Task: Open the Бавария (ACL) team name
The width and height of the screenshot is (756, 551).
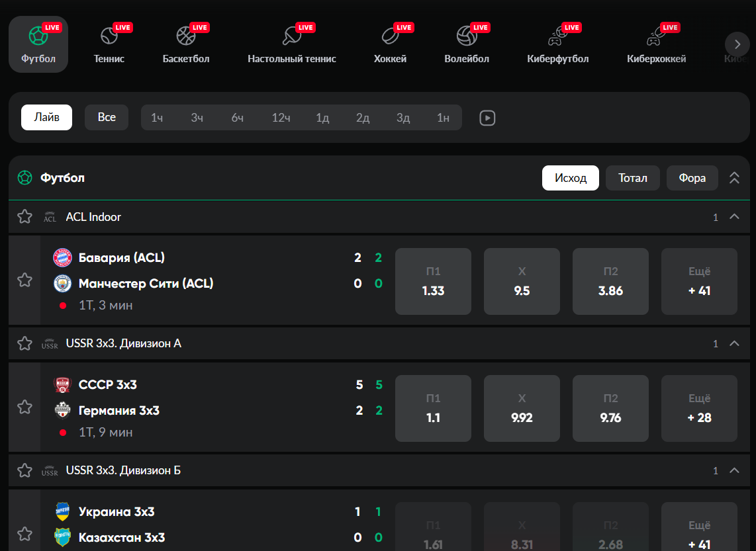Action: [122, 258]
